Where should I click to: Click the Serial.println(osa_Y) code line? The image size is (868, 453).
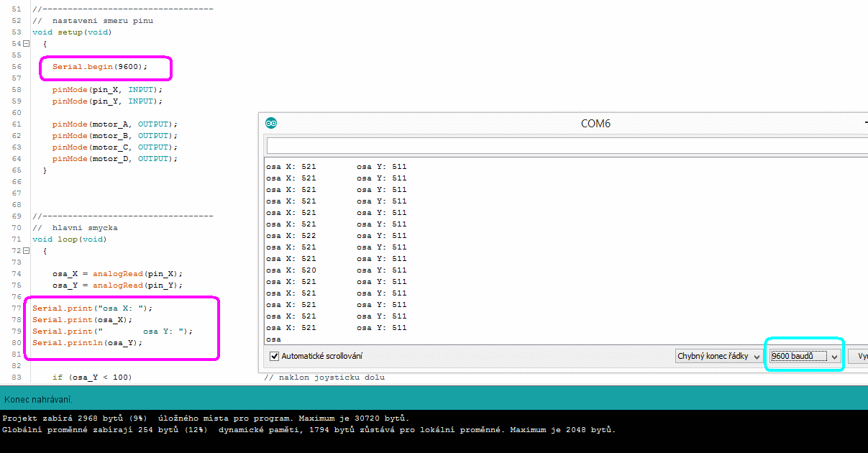87,343
